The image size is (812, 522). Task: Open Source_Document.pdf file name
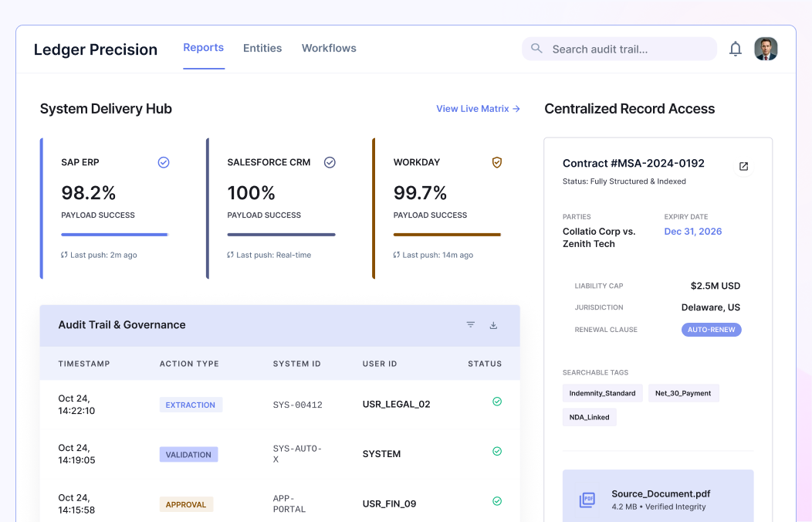click(661, 493)
